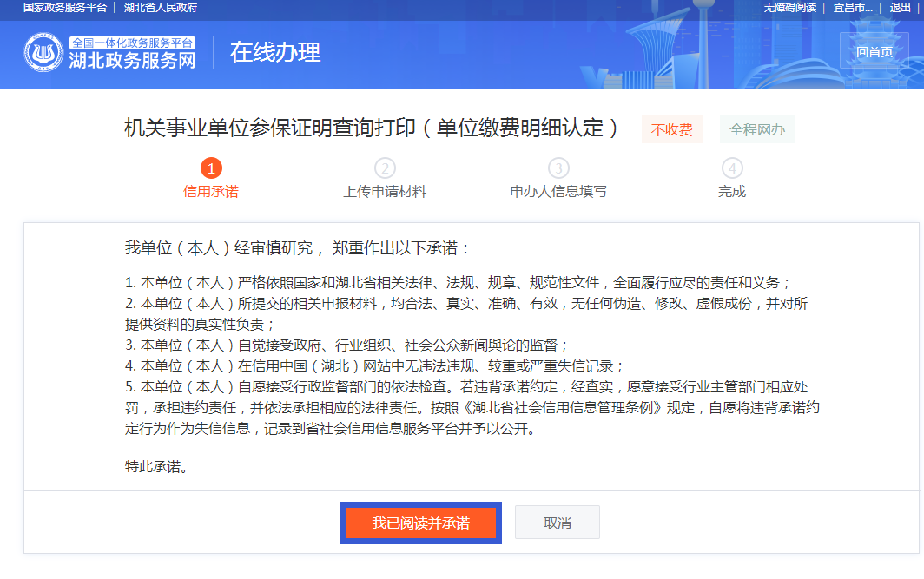The height and width of the screenshot is (579, 924).
Task: Click step 1 circle icon
Action: [x=211, y=168]
